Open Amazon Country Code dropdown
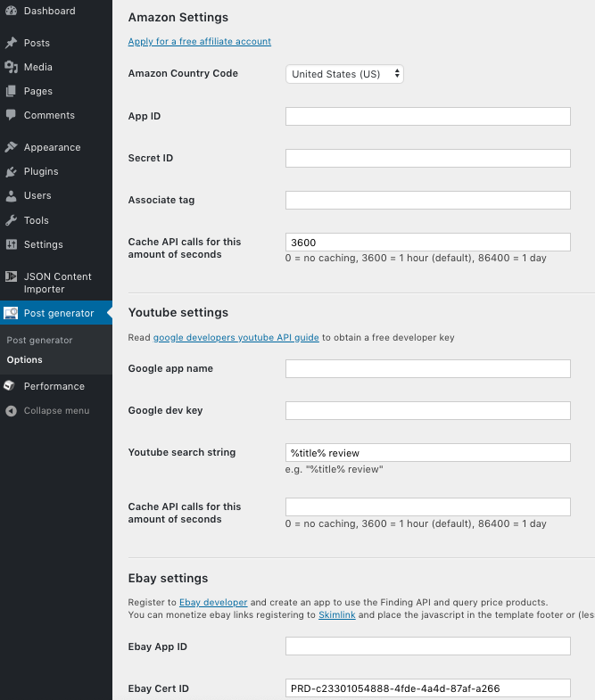The width and height of the screenshot is (595, 700). click(344, 74)
